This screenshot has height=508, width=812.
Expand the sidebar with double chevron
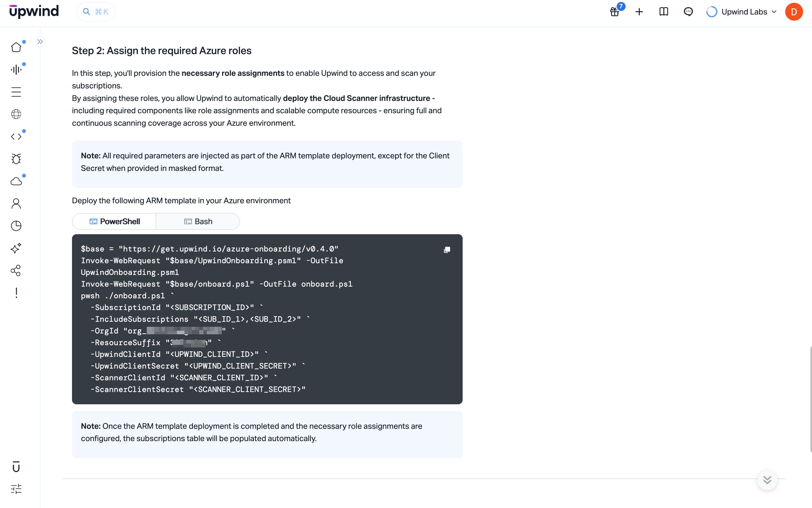click(40, 42)
